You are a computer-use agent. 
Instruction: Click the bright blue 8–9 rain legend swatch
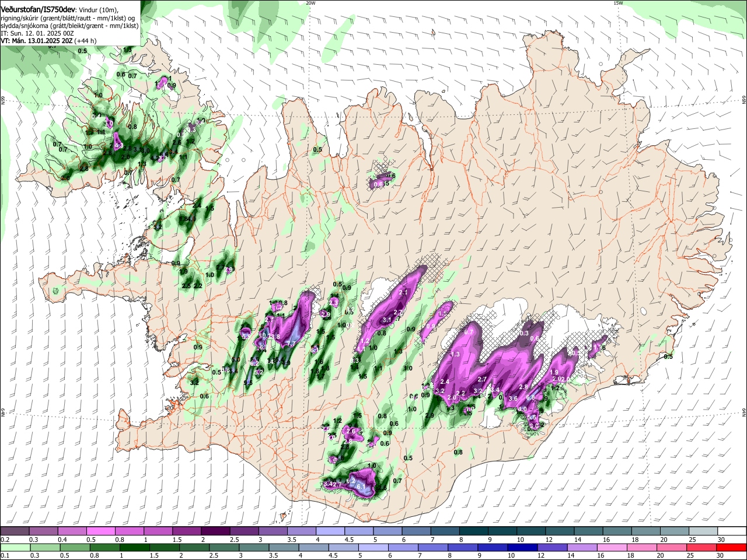(x=463, y=548)
